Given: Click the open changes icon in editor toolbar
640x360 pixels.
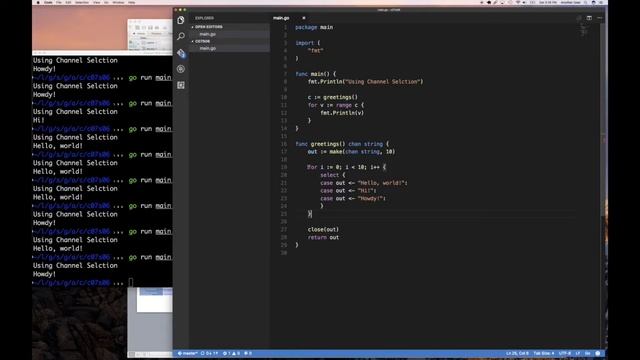Looking at the screenshot, I should pos(579,18).
